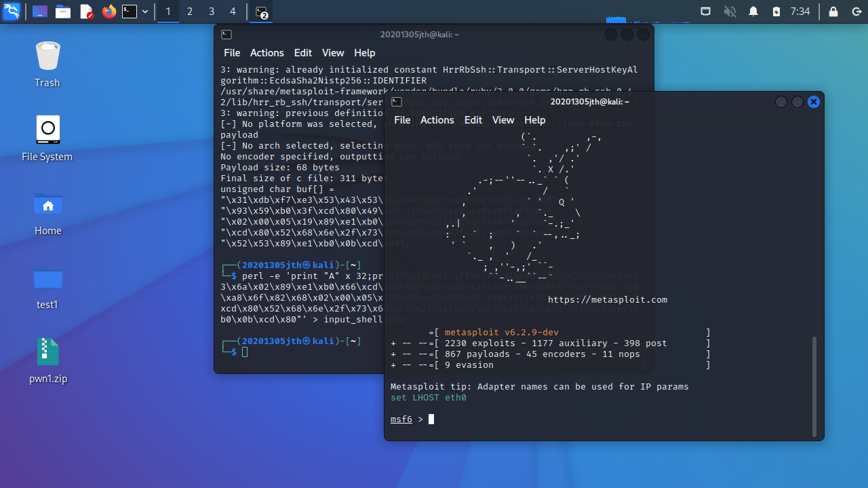
Task: Open the file manager panel launcher
Action: 63,12
